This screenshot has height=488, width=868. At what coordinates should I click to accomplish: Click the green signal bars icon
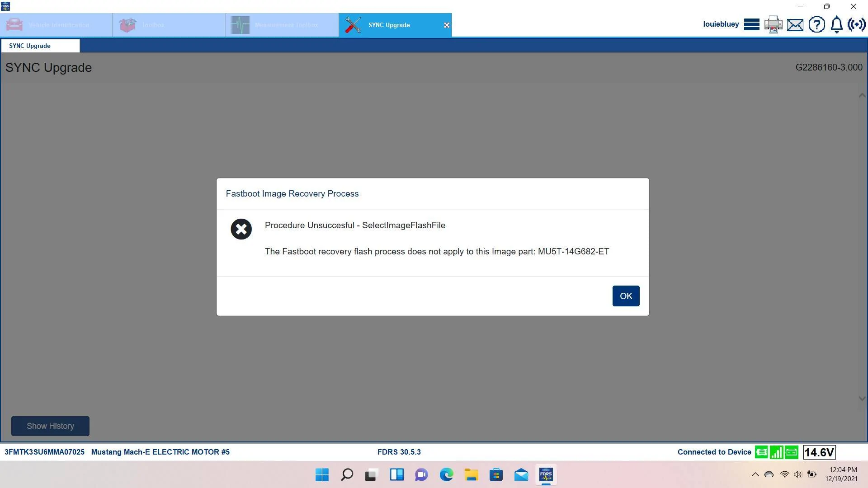[x=777, y=452]
